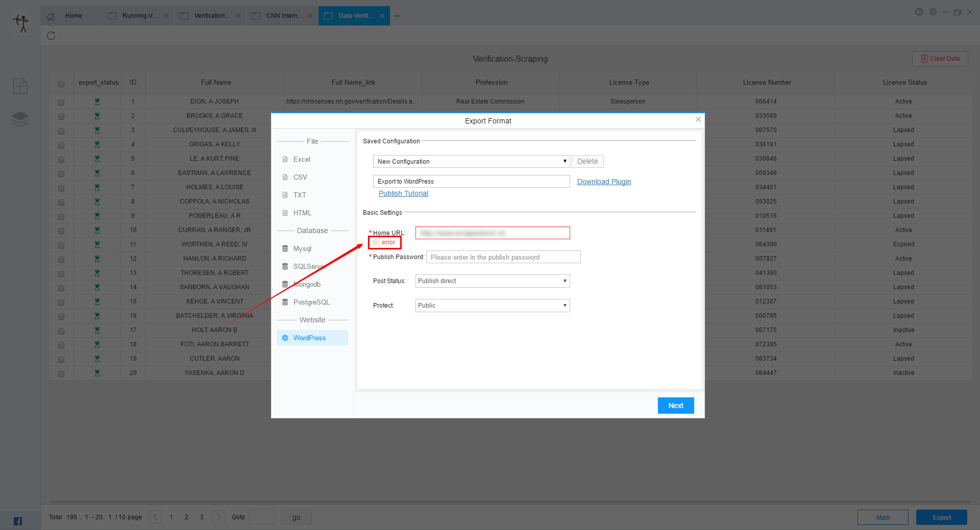Open the Download Plugin link
Viewport: 980px width, 530px height.
604,182
